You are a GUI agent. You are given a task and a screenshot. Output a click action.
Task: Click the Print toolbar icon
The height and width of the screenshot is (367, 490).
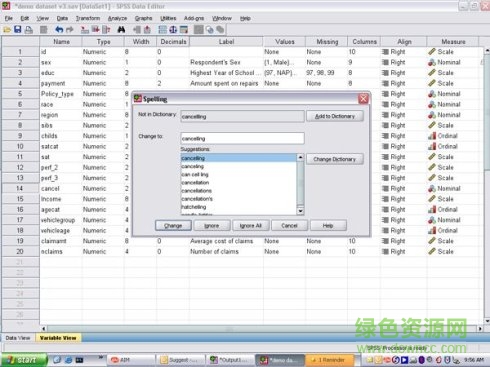point(29,30)
